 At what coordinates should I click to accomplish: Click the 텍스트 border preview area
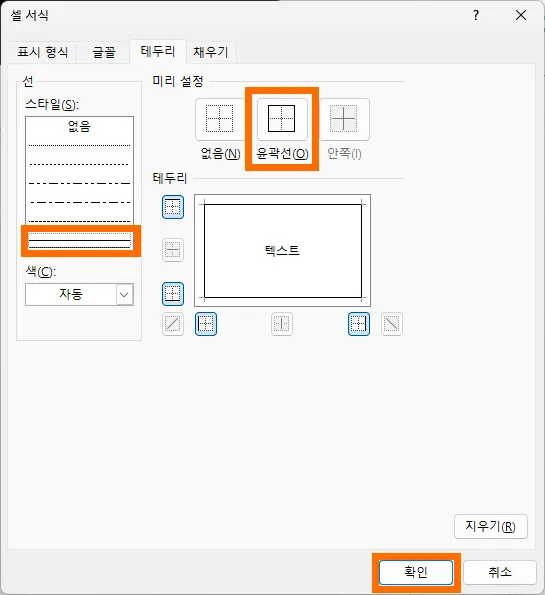point(282,250)
